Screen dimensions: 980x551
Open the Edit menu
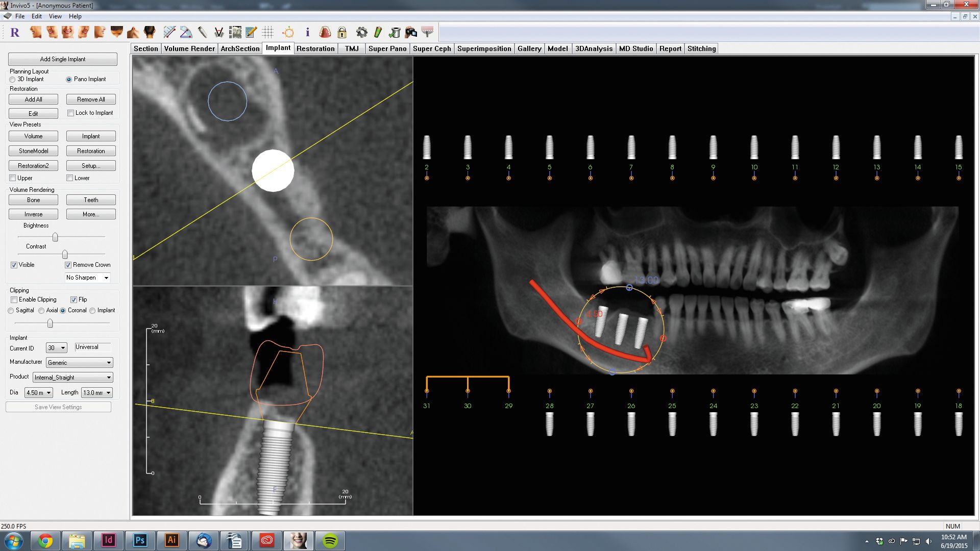tap(37, 16)
